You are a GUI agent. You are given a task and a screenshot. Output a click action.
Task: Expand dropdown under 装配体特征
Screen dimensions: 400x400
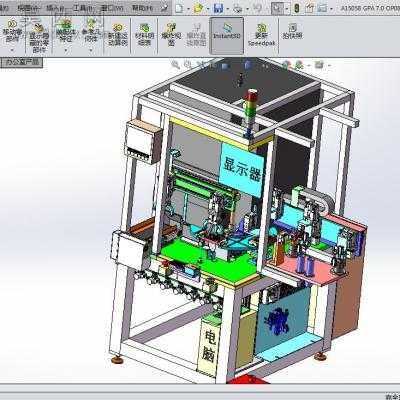66,50
